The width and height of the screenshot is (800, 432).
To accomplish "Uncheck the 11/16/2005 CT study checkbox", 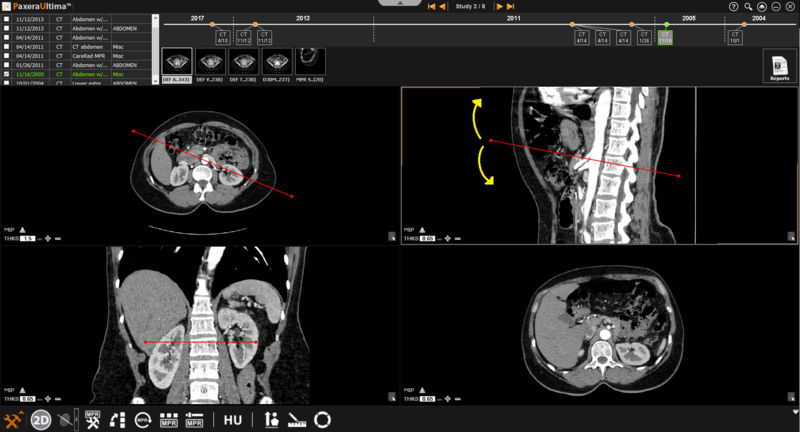I will click(x=7, y=74).
